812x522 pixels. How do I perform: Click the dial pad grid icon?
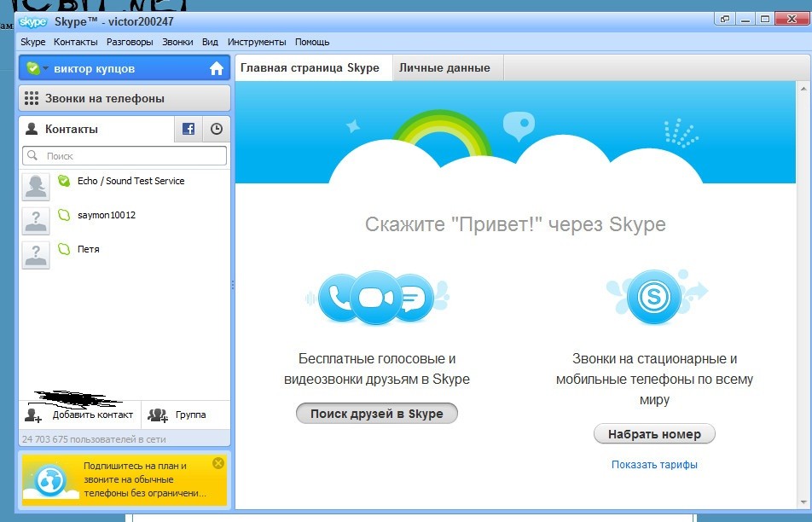coord(32,98)
